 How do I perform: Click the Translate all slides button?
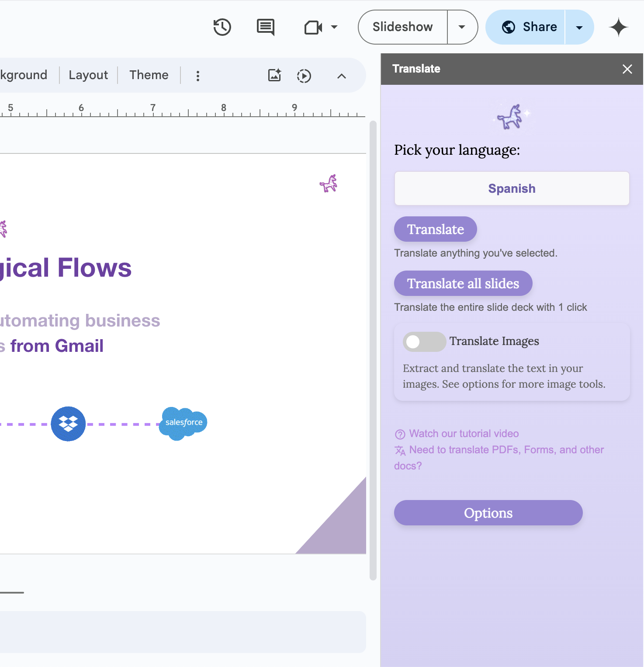click(x=463, y=283)
